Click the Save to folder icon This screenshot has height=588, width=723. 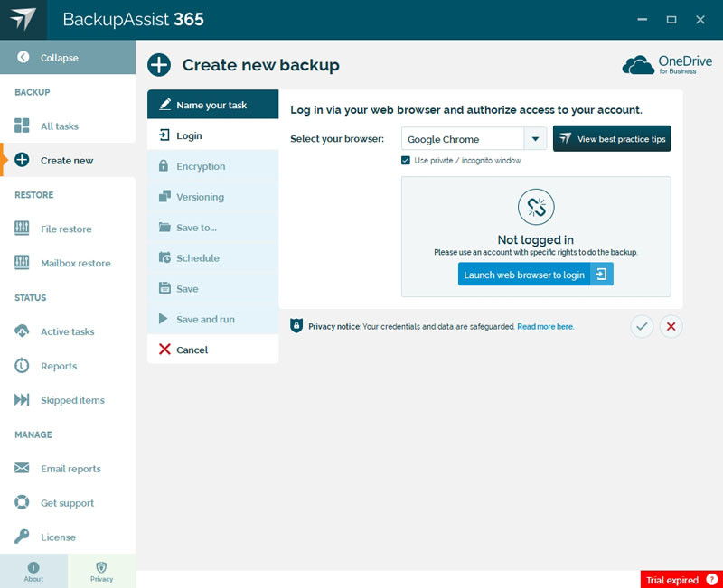click(164, 227)
